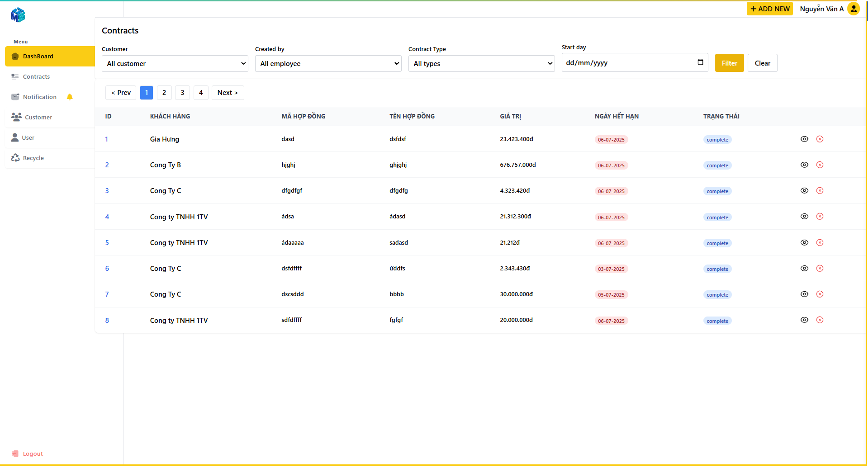Viewport: 868px width, 468px height.
Task: Click delete icon for contract ID 5
Action: (x=820, y=243)
